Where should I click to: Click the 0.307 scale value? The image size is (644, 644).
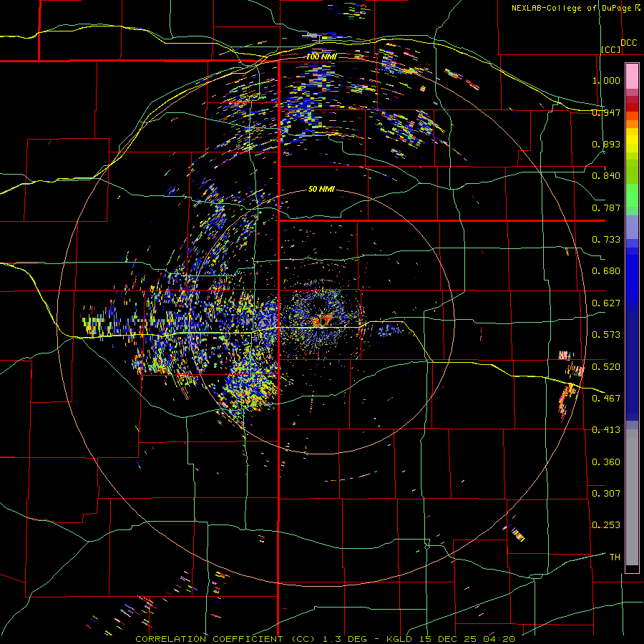(606, 493)
